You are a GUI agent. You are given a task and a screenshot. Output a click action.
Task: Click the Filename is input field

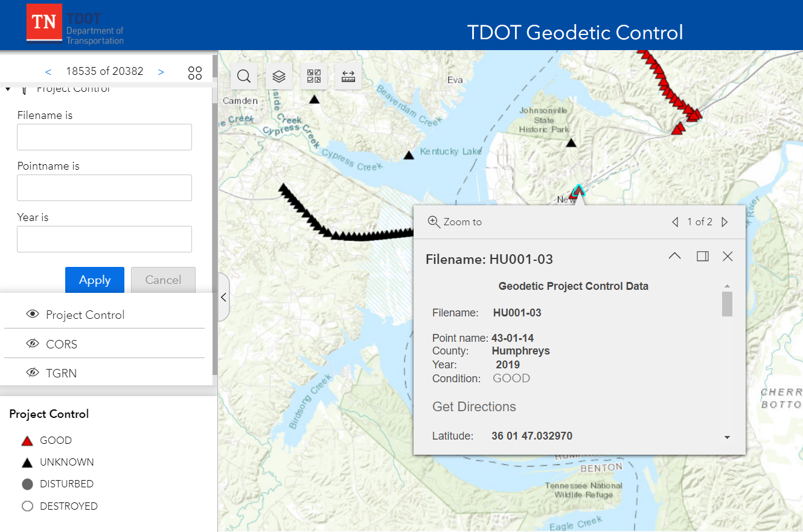click(104, 137)
